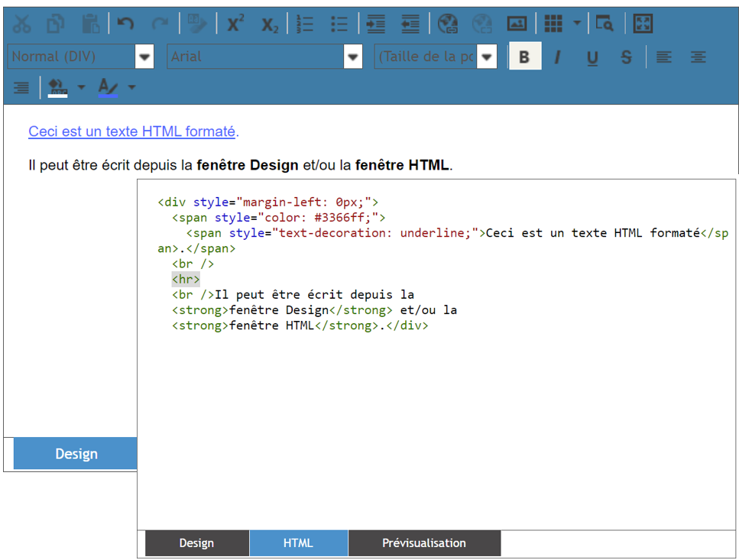Toggle underline formatting
Image resolution: width=739 pixels, height=560 pixels.
[592, 57]
